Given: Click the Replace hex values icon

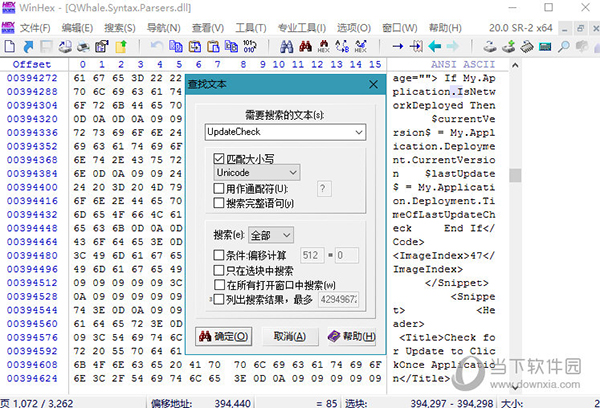Looking at the screenshot, I should [360, 47].
